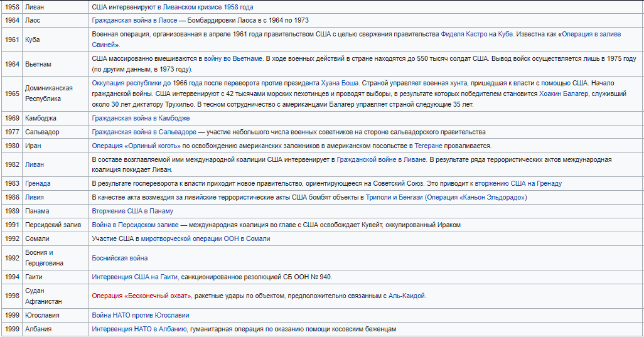This screenshot has width=644, height=337.
Task: Click the Хуана Боша link
Action: click(x=340, y=83)
